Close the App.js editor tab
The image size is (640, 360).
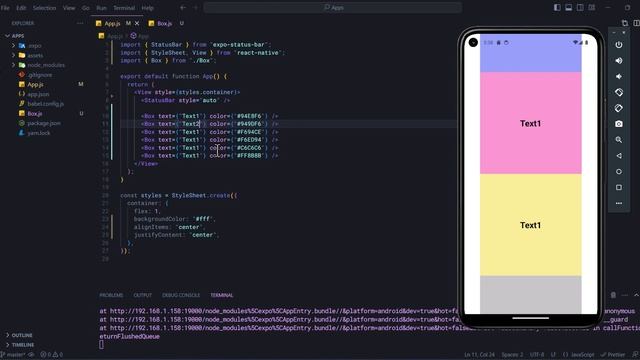pyautogui.click(x=137, y=24)
